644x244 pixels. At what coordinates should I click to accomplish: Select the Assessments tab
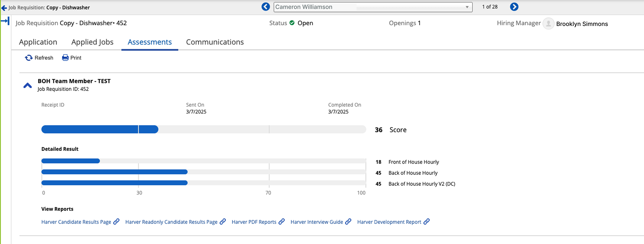(x=150, y=42)
